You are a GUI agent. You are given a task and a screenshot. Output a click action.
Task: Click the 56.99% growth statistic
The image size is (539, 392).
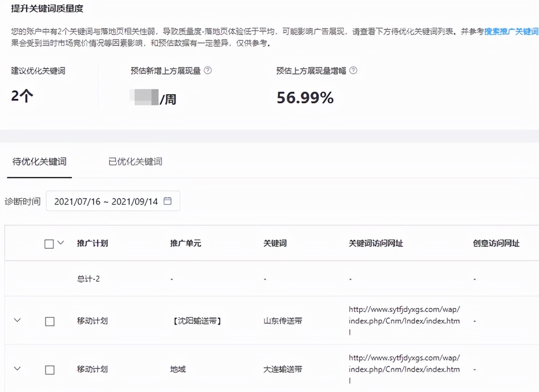pos(304,98)
